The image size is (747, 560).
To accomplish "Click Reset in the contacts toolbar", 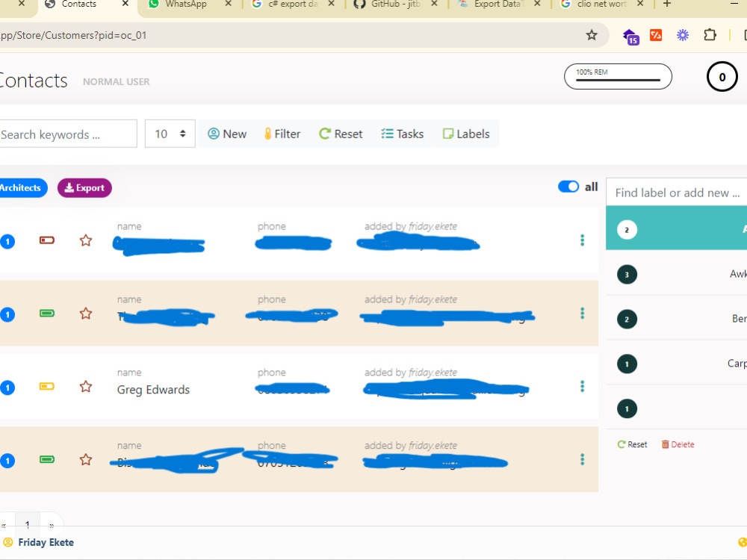I will (x=341, y=134).
